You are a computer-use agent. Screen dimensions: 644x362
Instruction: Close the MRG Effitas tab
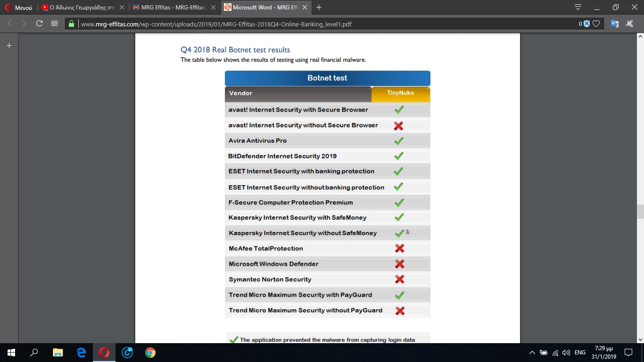pos(214,8)
